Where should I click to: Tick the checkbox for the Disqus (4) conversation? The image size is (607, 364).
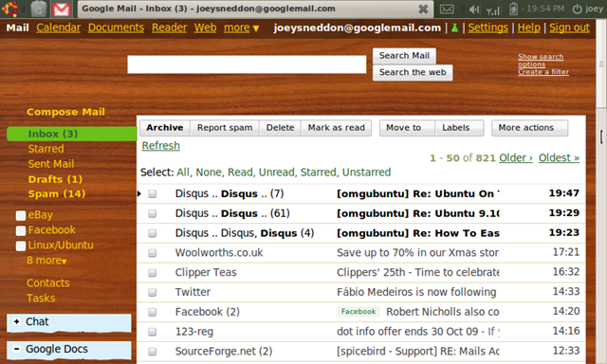(152, 233)
